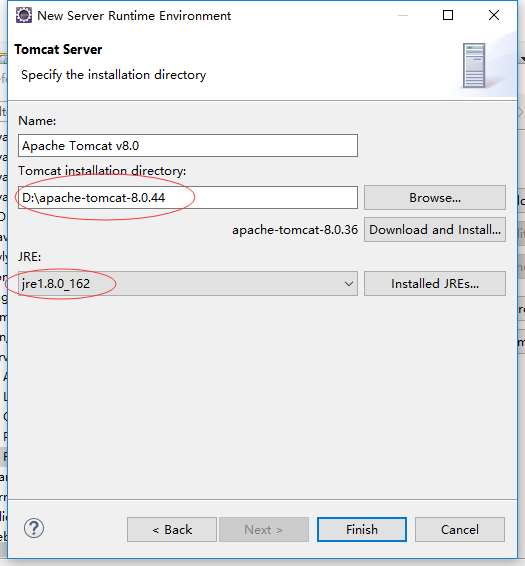Click the 'JRE:' label

pyautogui.click(x=30, y=257)
